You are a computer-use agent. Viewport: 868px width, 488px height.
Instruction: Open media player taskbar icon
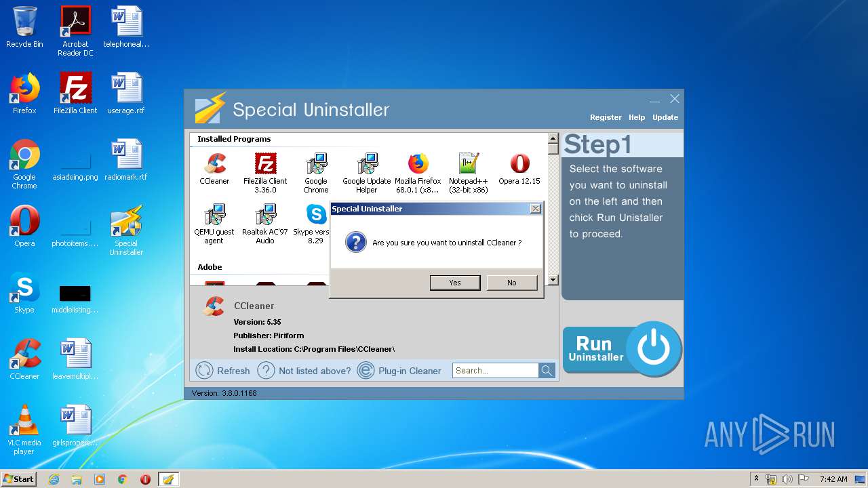(x=100, y=479)
